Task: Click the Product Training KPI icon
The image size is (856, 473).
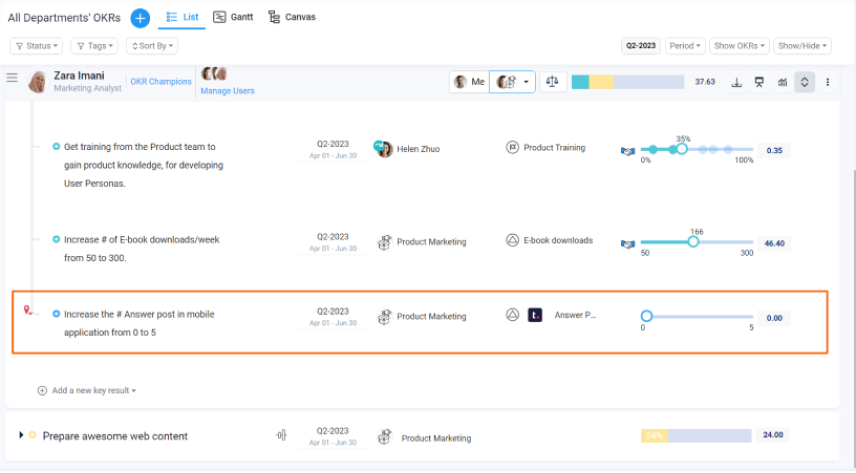Action: pyautogui.click(x=512, y=147)
